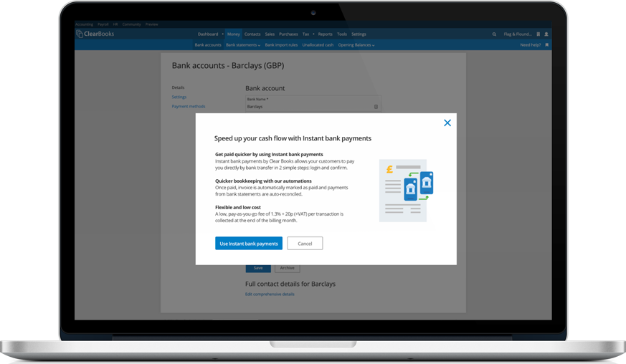
Task: Open the Tools menu
Action: 342,34
